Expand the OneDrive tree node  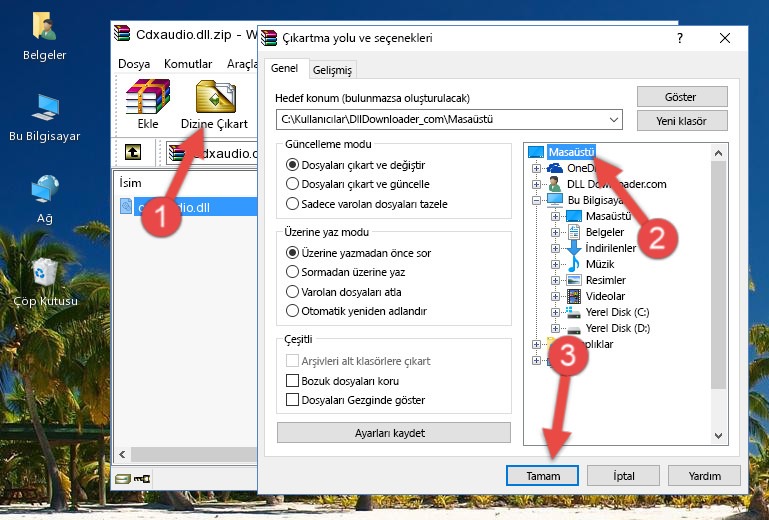(536, 168)
